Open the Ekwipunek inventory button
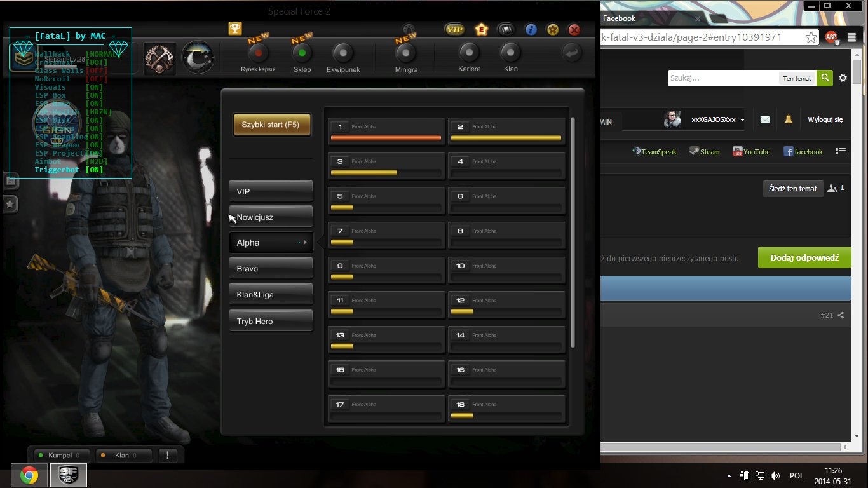Screen dimensions: 868x488 [x=343, y=57]
